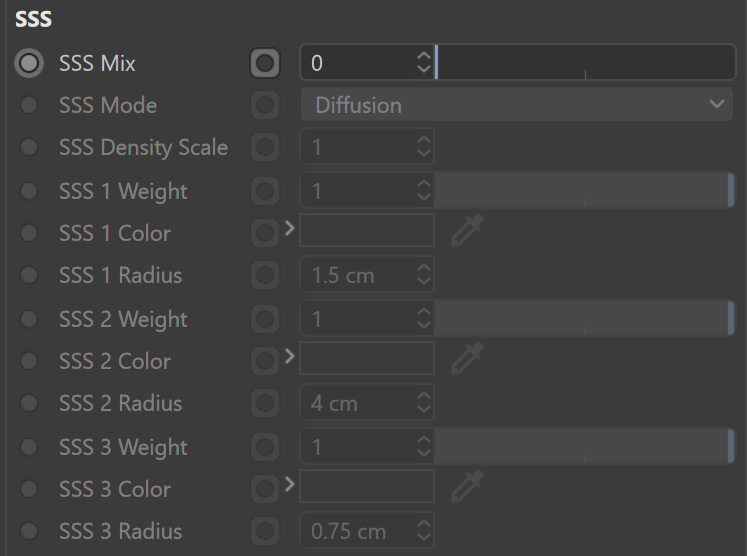The image size is (747, 556).
Task: Click the SSS Density Scale connection port icon
Action: (265, 147)
